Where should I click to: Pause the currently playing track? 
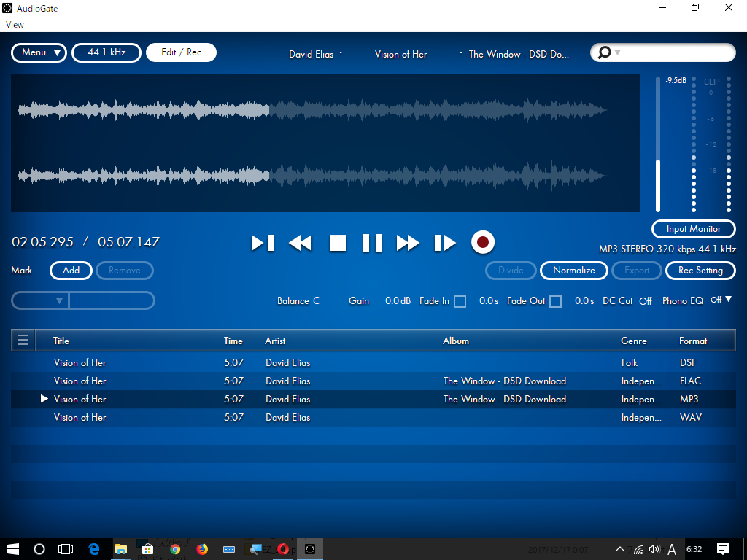pyautogui.click(x=372, y=243)
